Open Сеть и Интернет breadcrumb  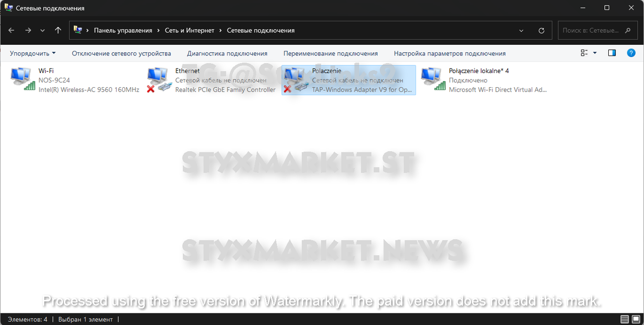190,31
